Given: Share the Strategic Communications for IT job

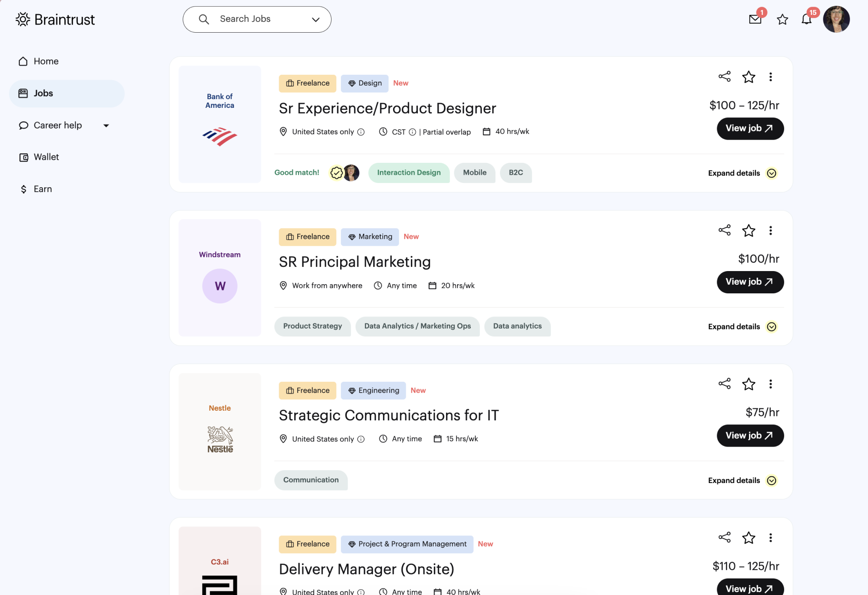Looking at the screenshot, I should coord(724,384).
